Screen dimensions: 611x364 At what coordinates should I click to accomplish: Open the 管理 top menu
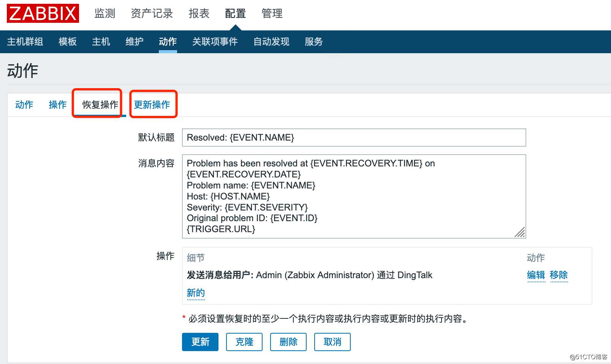point(272,14)
